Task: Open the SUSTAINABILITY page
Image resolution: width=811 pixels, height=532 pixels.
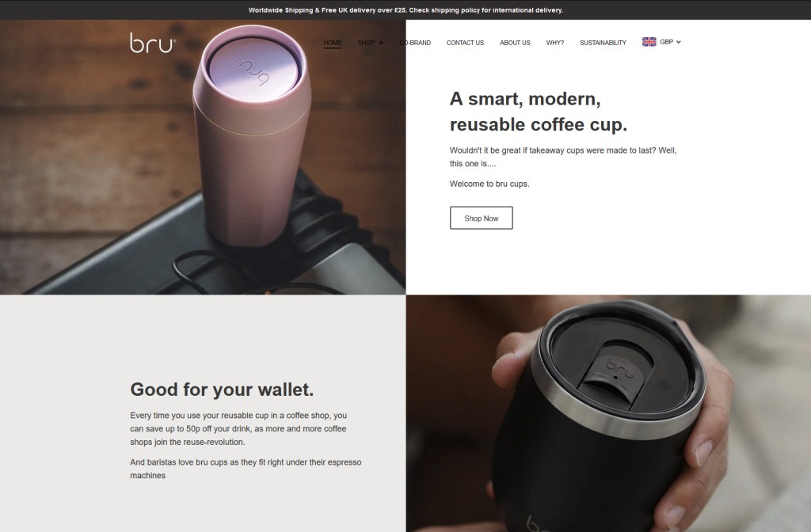Action: point(603,43)
